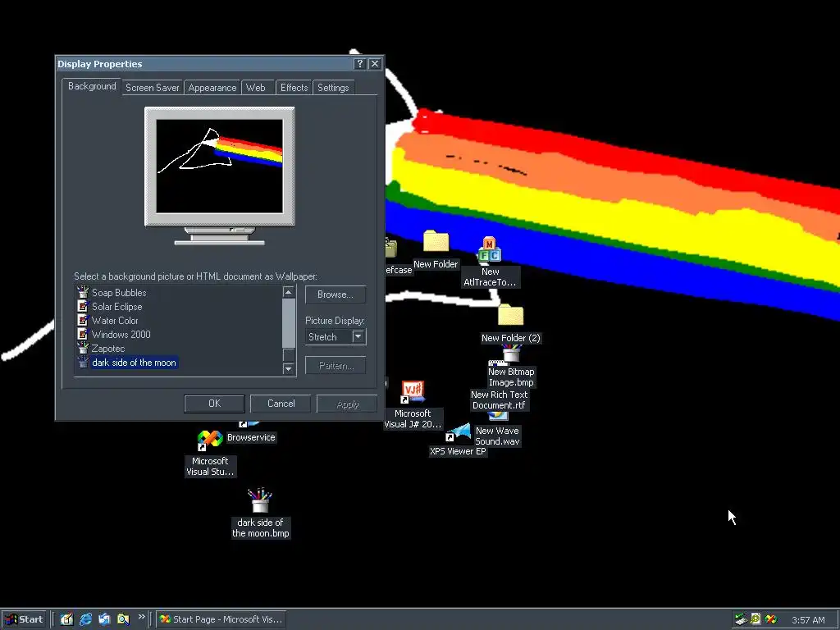Click wallpaper list scroll down arrow
Image resolution: width=840 pixels, height=630 pixels.
point(288,368)
